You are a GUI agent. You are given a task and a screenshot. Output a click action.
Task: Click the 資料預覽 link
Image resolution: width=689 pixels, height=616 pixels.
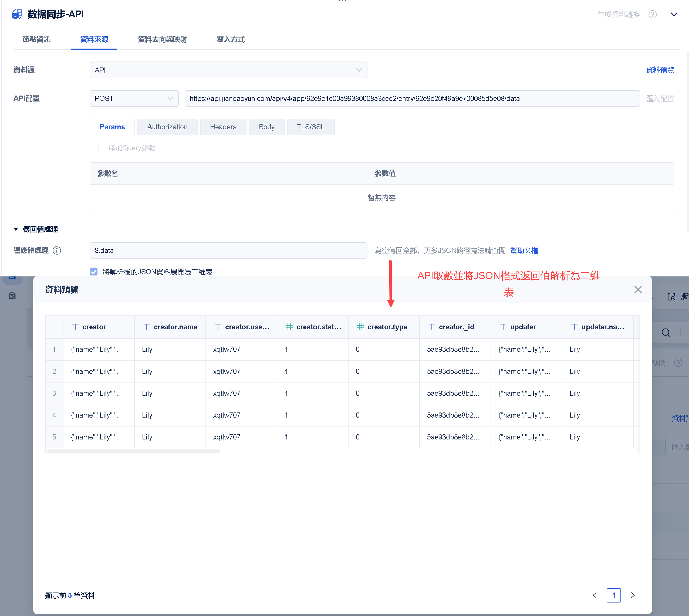click(x=660, y=70)
